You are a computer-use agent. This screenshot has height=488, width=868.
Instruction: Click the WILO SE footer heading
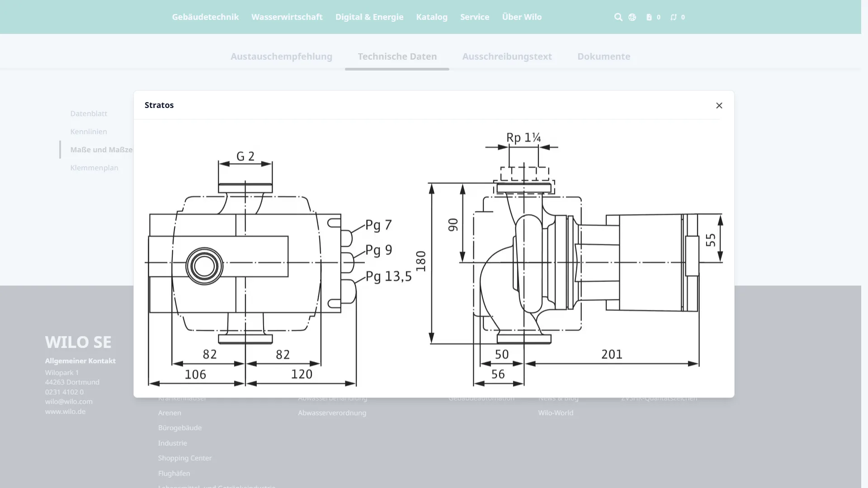click(78, 342)
